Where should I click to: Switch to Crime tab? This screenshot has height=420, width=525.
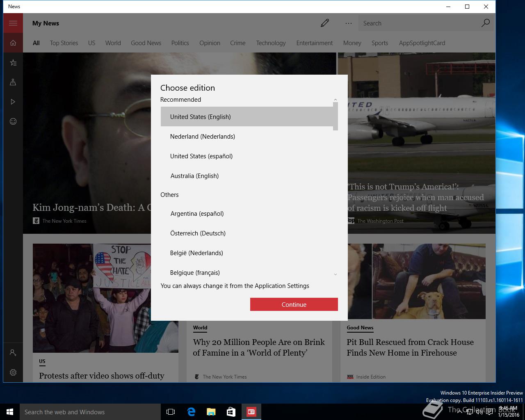(238, 43)
